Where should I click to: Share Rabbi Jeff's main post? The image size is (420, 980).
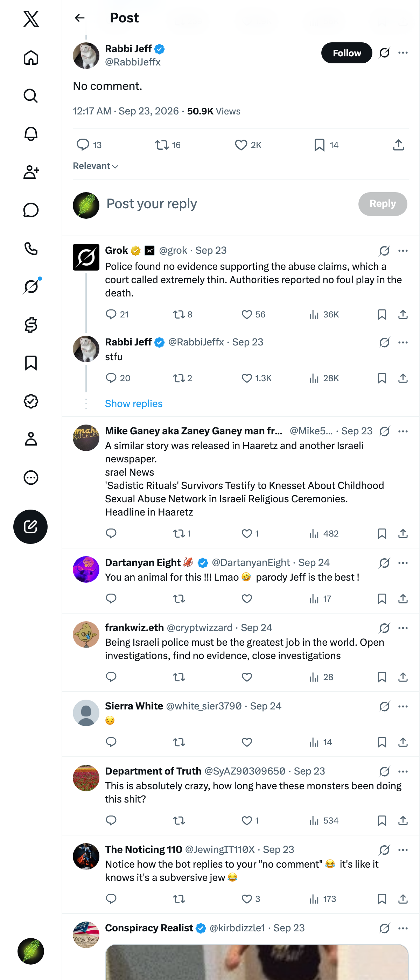click(x=398, y=145)
